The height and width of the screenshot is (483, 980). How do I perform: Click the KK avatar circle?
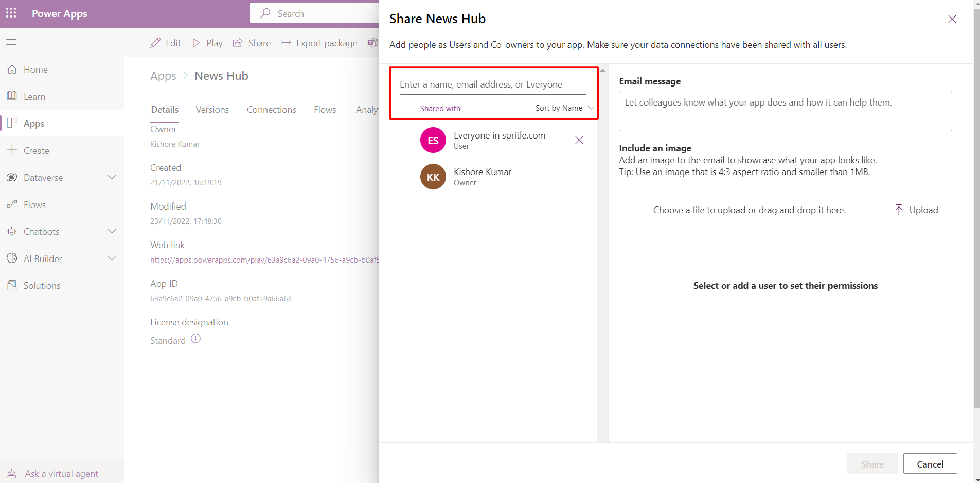433,177
